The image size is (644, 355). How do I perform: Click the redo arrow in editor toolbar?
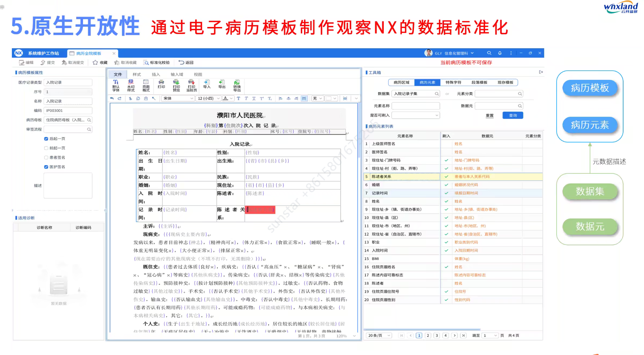pyautogui.click(x=120, y=99)
